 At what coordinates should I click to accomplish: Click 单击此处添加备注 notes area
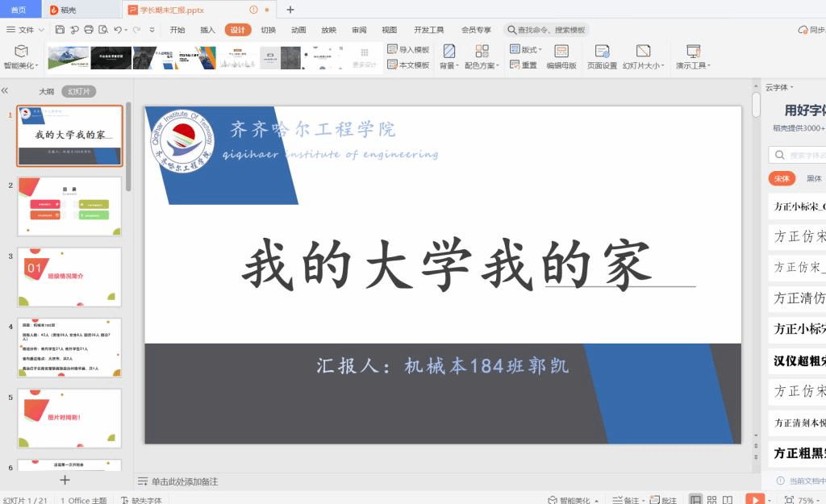185,481
